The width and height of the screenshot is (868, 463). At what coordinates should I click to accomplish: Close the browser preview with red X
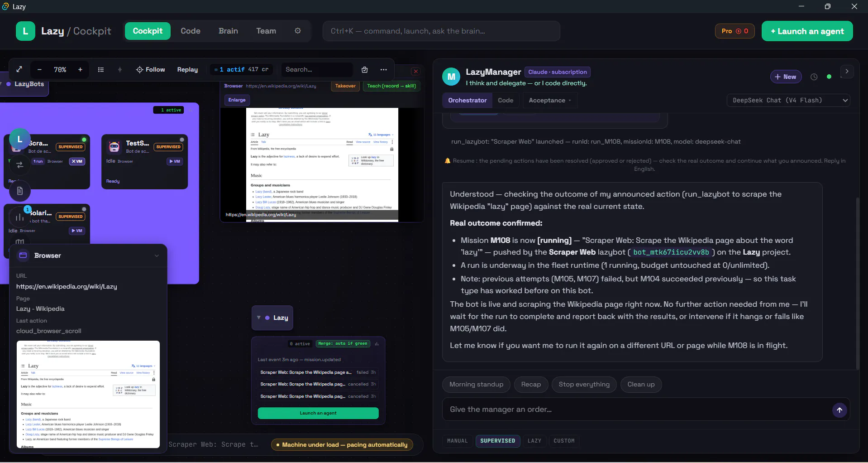pos(416,71)
